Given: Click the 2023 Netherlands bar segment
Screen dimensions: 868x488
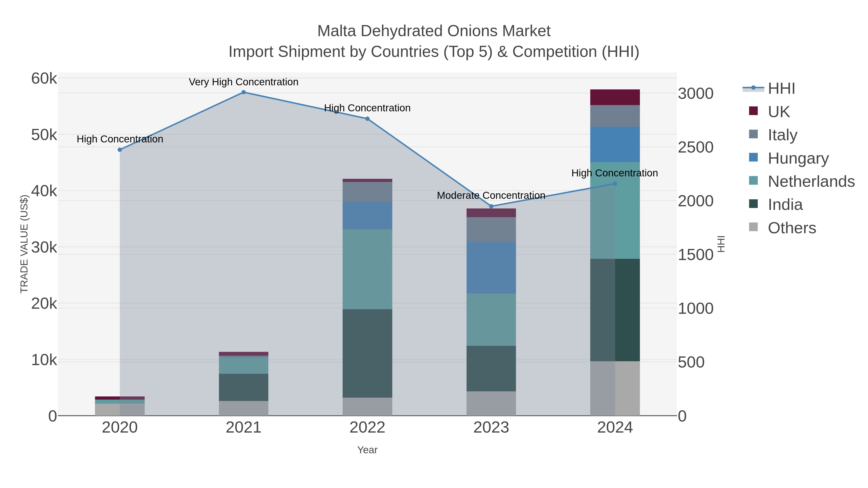Looking at the screenshot, I should (491, 320).
